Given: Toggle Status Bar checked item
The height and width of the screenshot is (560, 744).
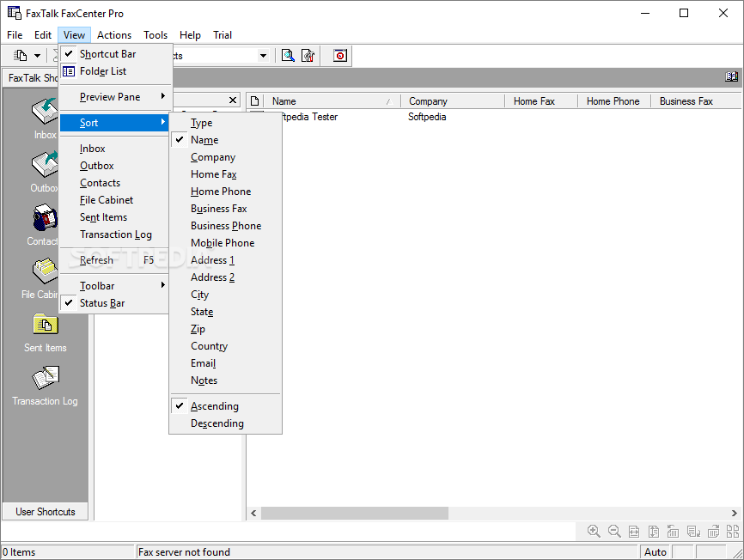Looking at the screenshot, I should click(x=114, y=303).
